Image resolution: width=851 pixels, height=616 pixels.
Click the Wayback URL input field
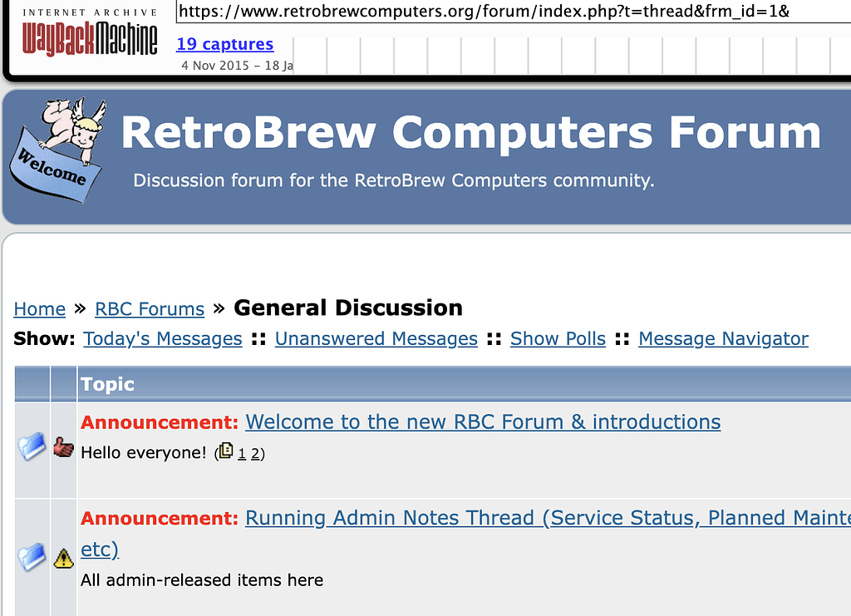tap(514, 11)
